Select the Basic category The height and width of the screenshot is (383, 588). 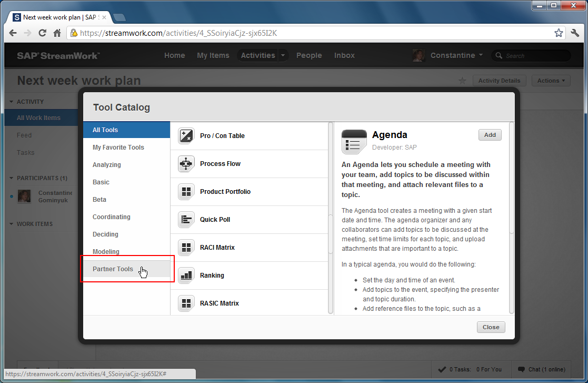tap(127, 182)
